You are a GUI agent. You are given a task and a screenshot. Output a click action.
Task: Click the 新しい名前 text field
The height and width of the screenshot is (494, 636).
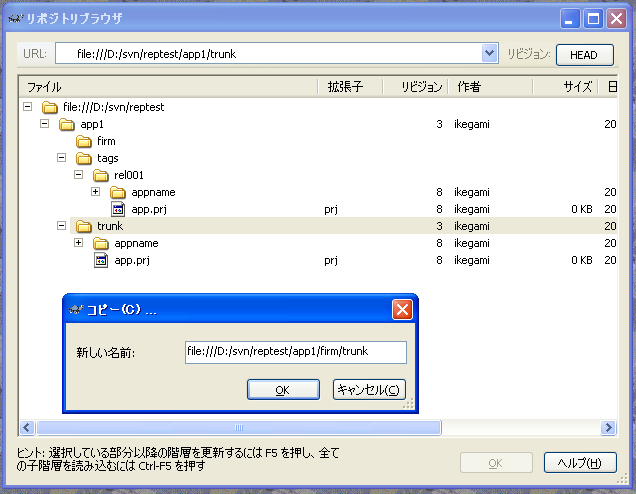(296, 352)
